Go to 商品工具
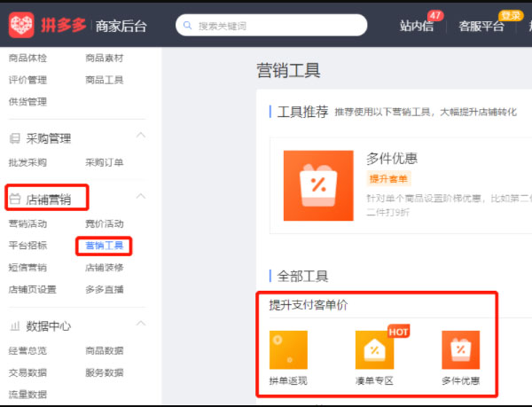The width and height of the screenshot is (532, 407). [x=105, y=80]
